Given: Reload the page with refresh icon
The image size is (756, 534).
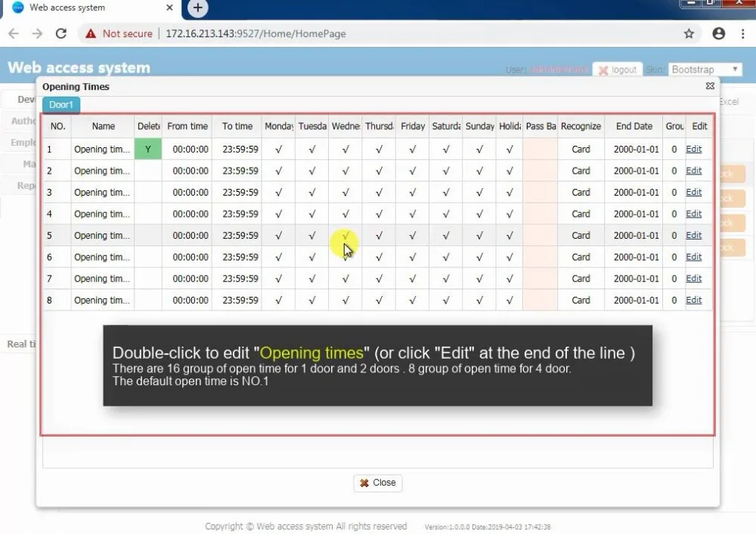Looking at the screenshot, I should [x=60, y=34].
